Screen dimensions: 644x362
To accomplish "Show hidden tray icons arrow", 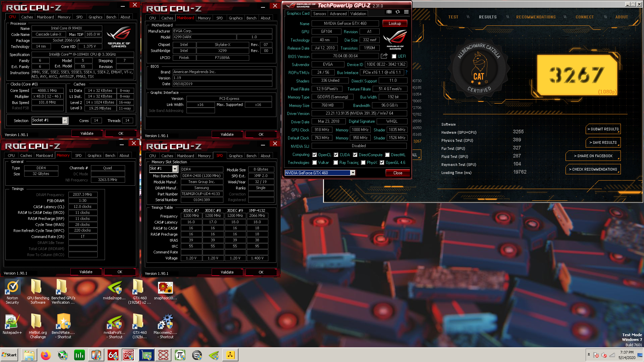I will coord(589,355).
